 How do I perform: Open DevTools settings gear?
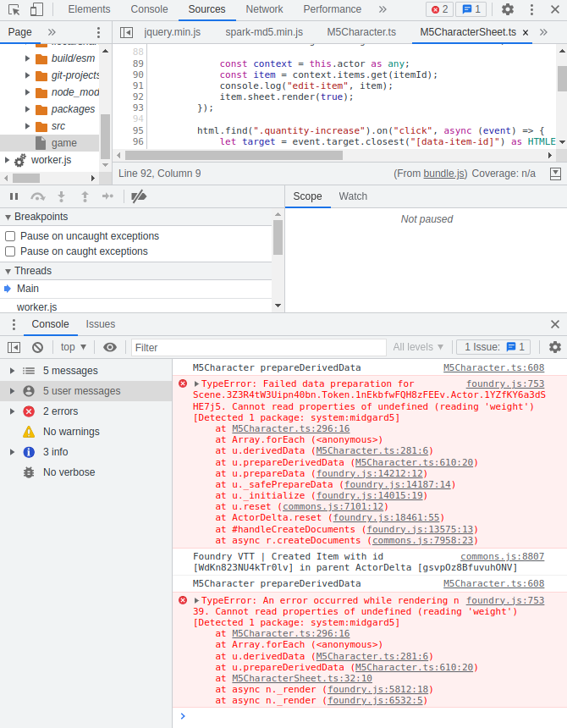tap(508, 9)
